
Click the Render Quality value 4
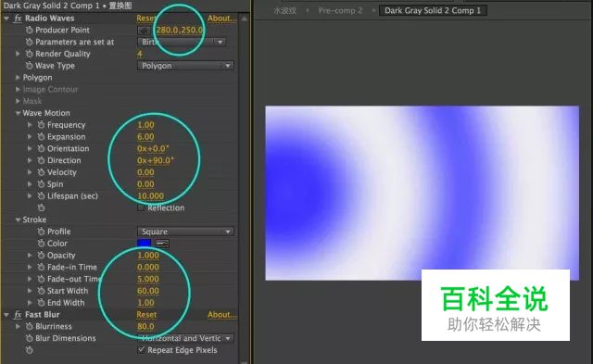click(x=140, y=54)
